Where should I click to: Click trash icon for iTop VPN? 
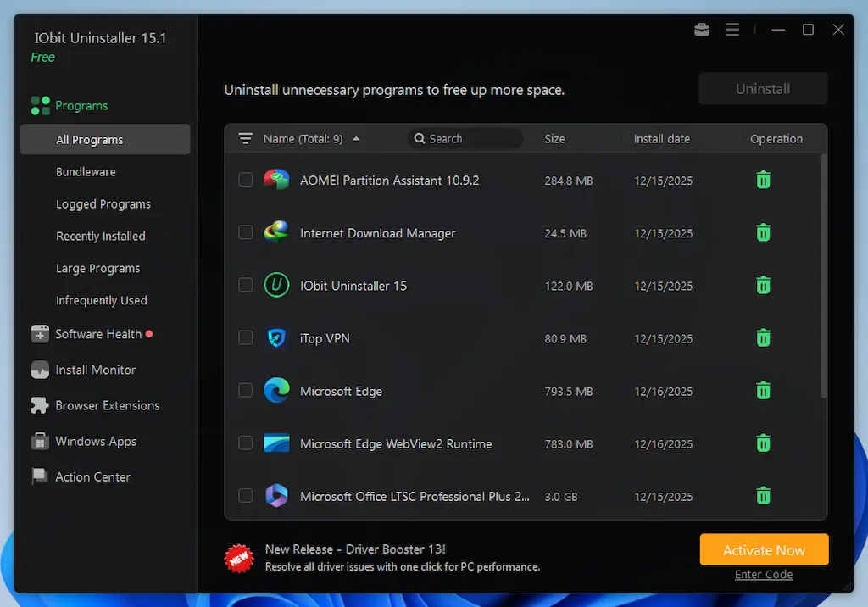click(764, 338)
